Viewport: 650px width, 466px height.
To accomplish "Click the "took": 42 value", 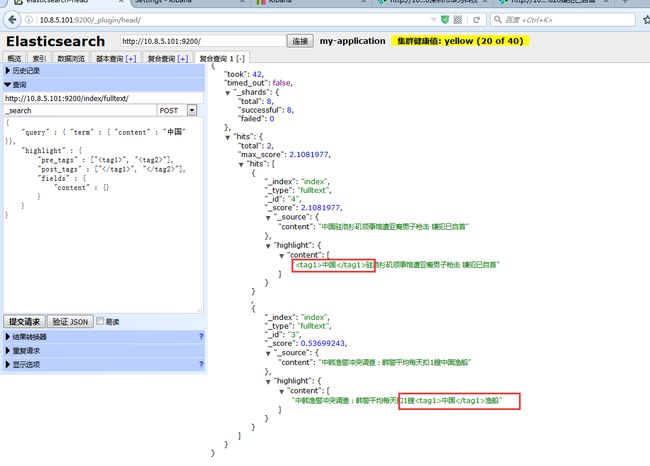I will coord(257,74).
